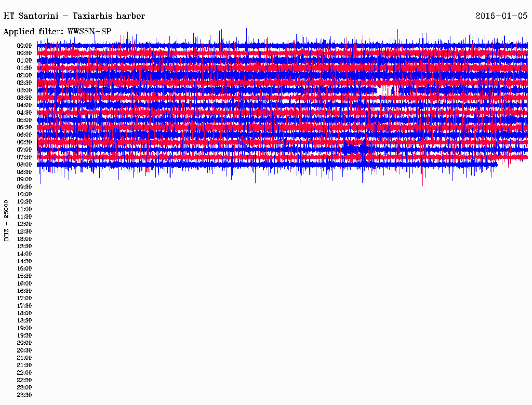532x405 pixels.
Task: Select the 01:30 time label
Action: [x=24, y=68]
